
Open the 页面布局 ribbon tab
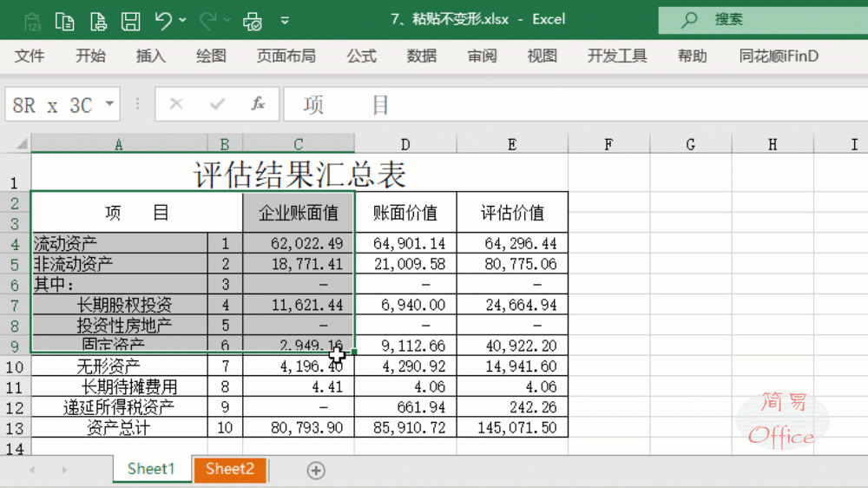pos(286,56)
